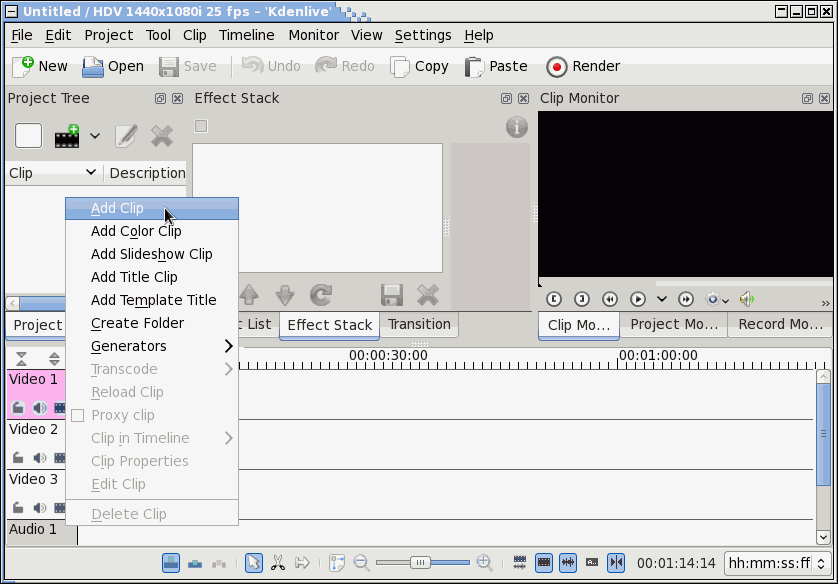Toggle automatic transitions filmstrip icon
The image size is (838, 584).
(x=519, y=563)
